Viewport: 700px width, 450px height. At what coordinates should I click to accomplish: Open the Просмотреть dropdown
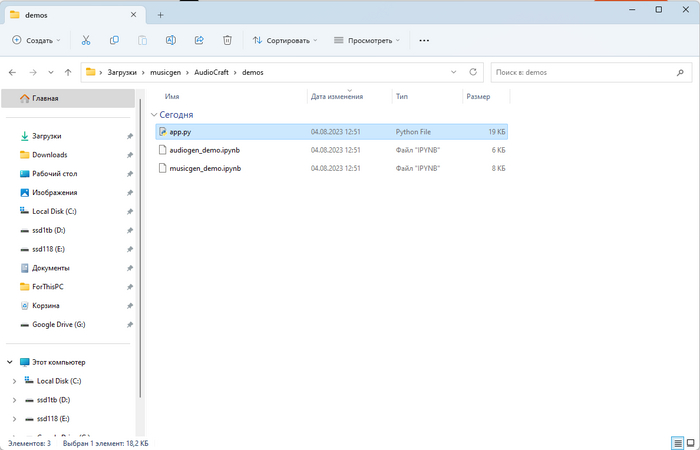[366, 40]
